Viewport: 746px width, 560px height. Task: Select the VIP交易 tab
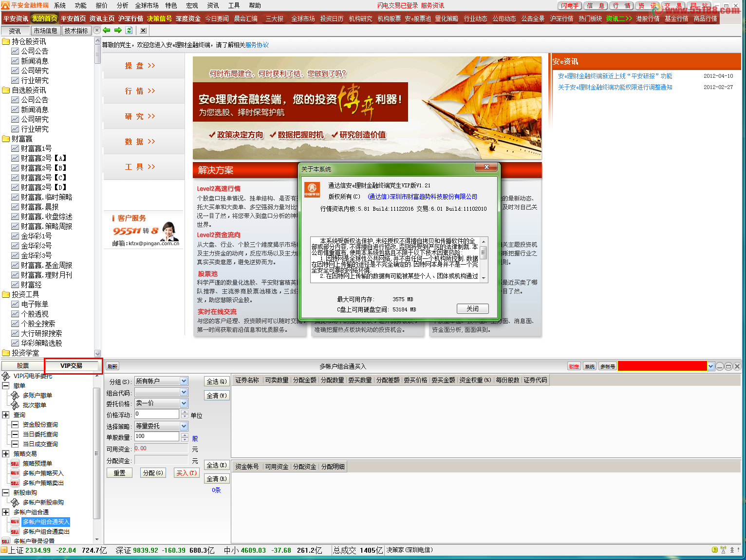(x=72, y=366)
